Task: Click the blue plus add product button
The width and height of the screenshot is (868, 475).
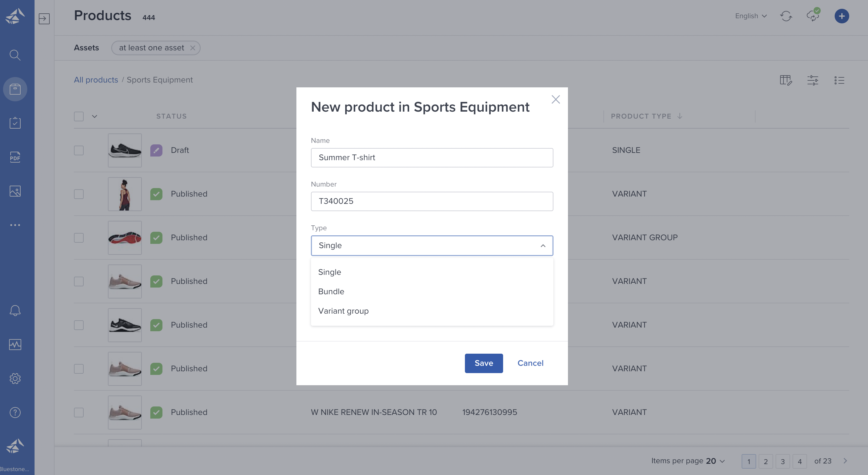Action: tap(841, 16)
